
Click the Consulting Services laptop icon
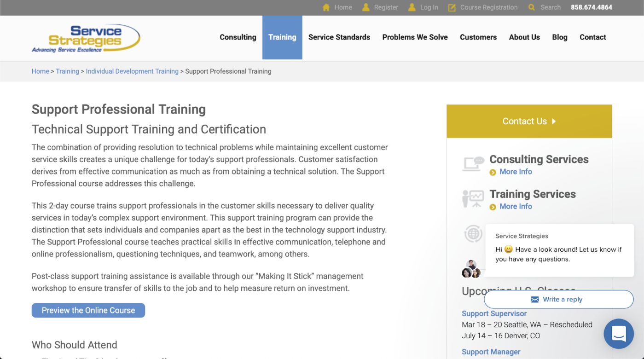473,164
